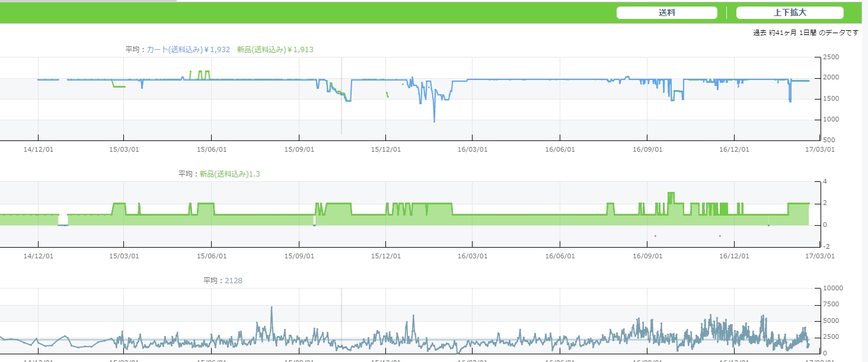The image size is (868, 362).
Task: Click 16/12/01 under the seller-count chart
Action: 734,257
